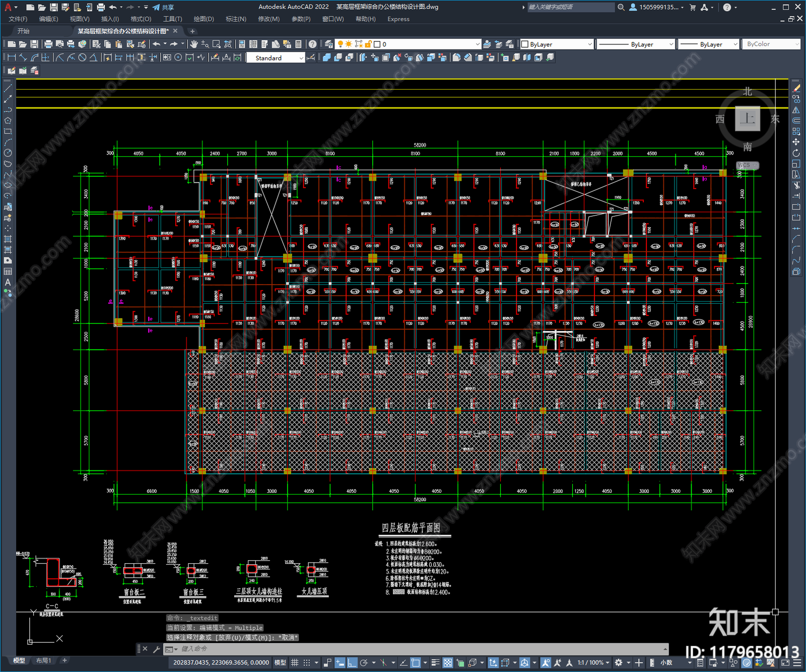Toggle lineweight display in status bar
The width and height of the screenshot is (806, 672).
435,663
